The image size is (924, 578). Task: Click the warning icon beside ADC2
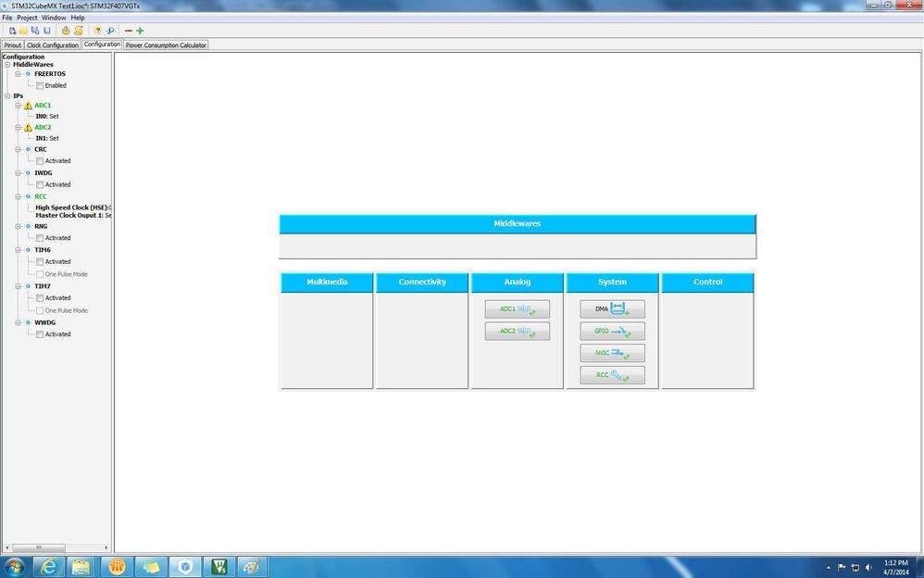[x=28, y=128]
